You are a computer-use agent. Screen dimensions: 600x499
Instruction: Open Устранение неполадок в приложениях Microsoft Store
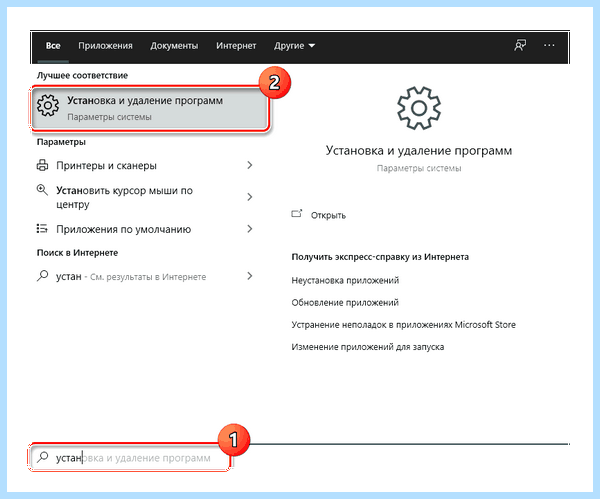tap(403, 325)
